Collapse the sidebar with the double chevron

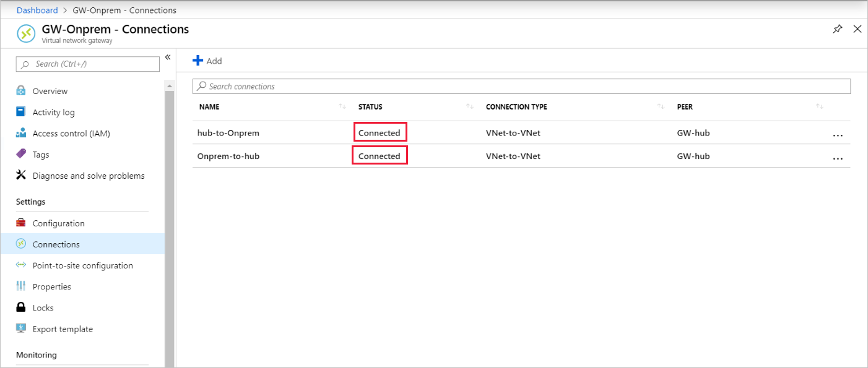168,58
